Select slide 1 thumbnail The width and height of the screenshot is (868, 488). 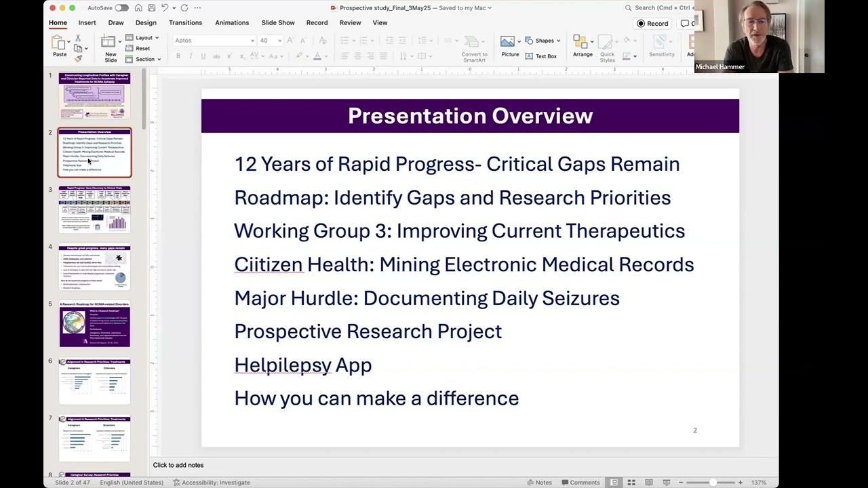(94, 96)
